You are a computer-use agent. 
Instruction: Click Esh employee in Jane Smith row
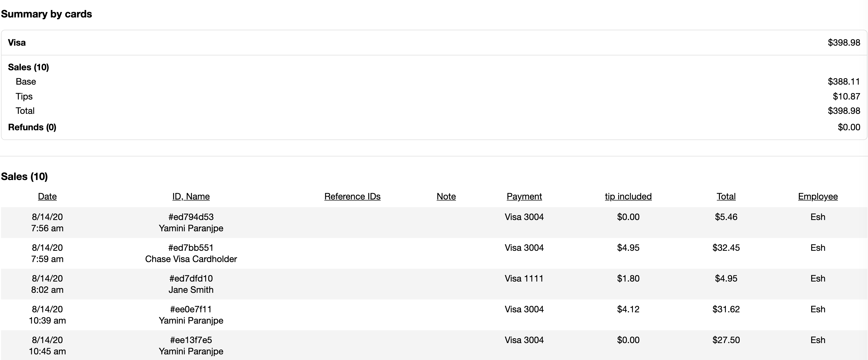[818, 278]
